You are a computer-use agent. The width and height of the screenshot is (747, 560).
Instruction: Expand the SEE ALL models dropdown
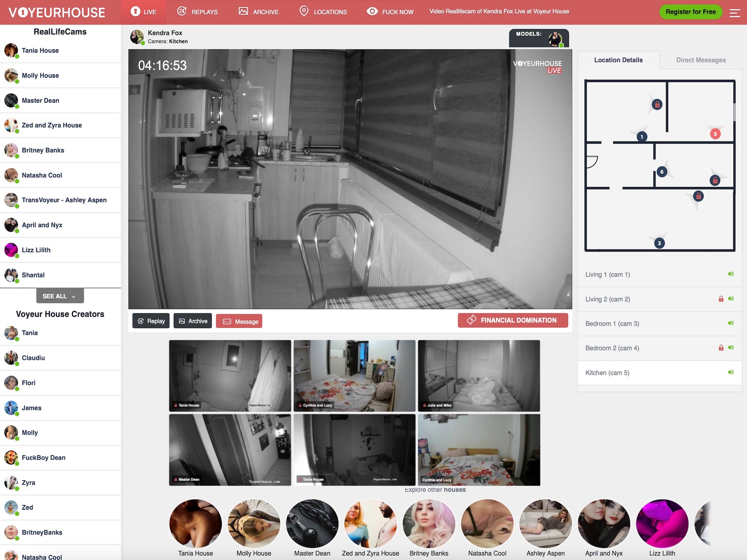(x=58, y=296)
